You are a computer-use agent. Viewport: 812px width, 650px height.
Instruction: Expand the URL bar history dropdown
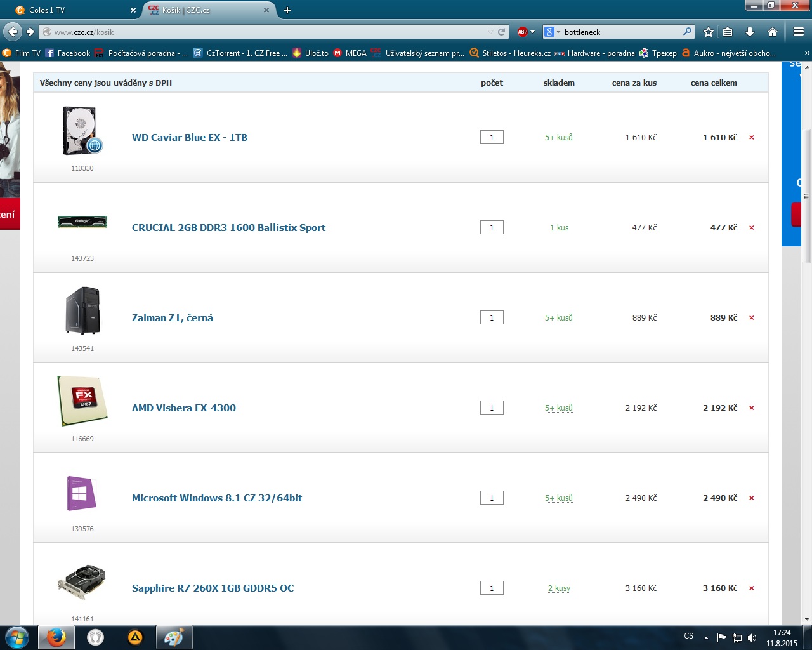coord(490,32)
